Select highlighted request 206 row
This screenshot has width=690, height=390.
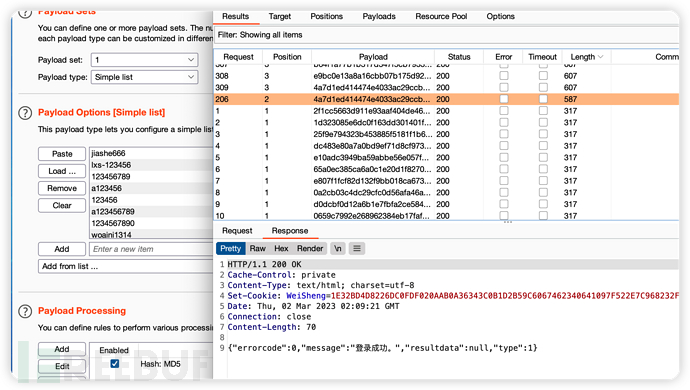click(x=447, y=99)
